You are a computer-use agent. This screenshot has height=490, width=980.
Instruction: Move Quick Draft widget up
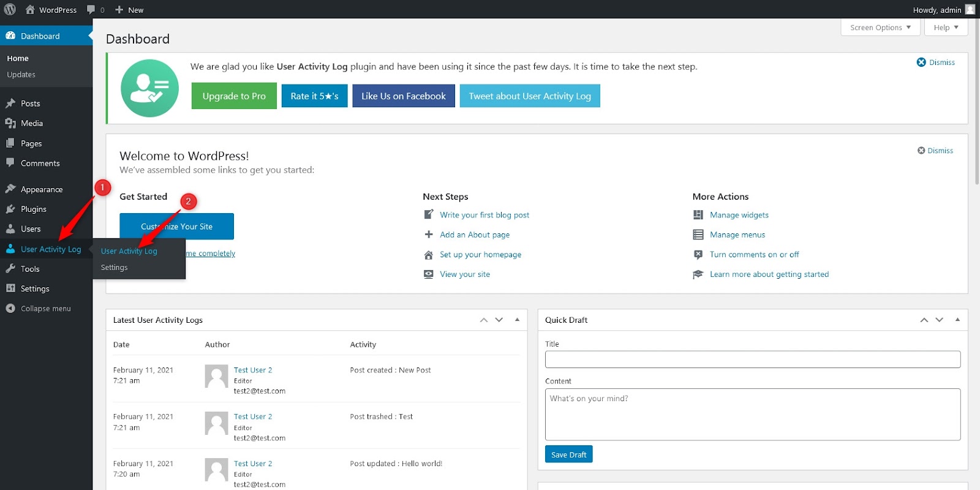(924, 320)
